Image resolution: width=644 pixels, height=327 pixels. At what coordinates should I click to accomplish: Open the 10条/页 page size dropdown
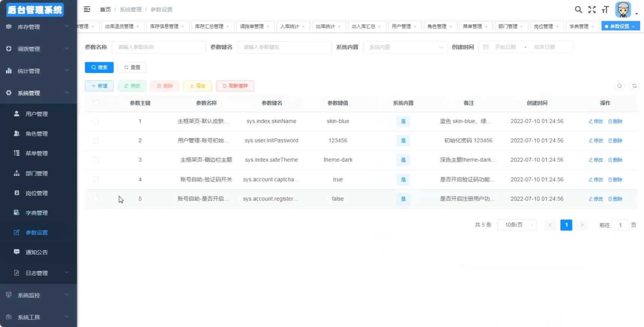point(517,225)
